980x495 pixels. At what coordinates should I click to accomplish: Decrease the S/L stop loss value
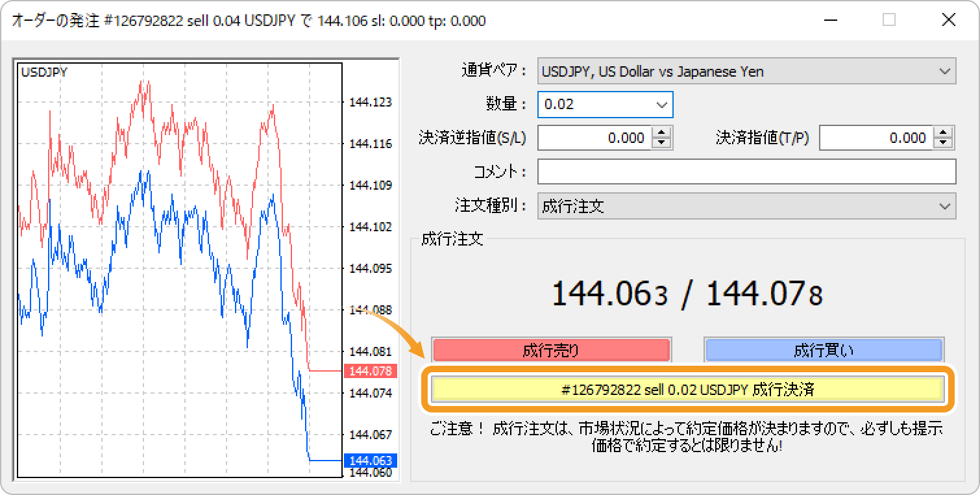(661, 144)
